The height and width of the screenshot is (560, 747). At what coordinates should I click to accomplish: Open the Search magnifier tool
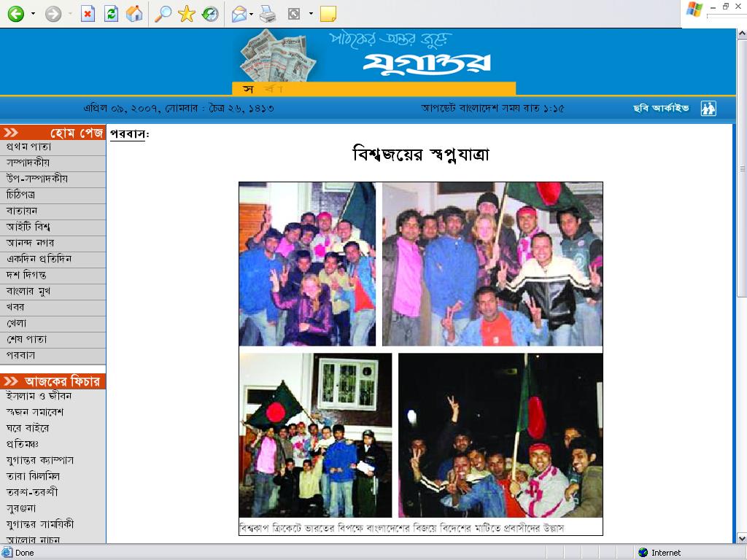pyautogui.click(x=163, y=14)
